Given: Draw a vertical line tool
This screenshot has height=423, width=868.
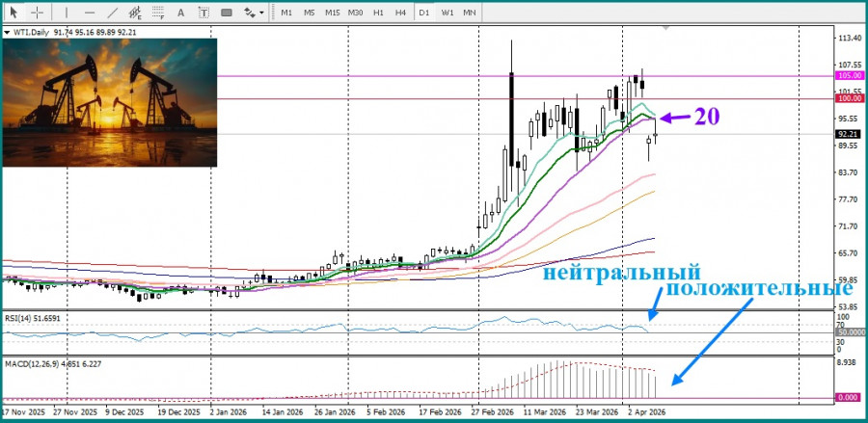Looking at the screenshot, I should (66, 13).
